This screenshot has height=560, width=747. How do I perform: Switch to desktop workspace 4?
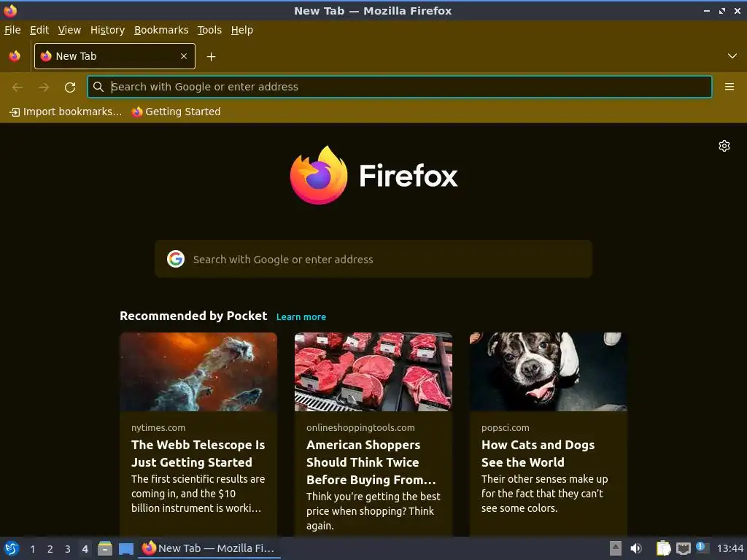pos(85,549)
